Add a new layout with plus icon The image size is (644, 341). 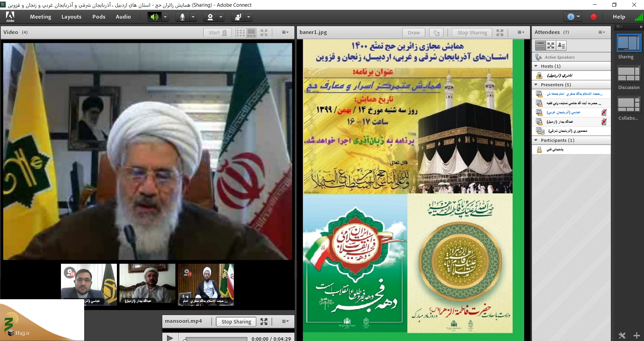[637, 336]
